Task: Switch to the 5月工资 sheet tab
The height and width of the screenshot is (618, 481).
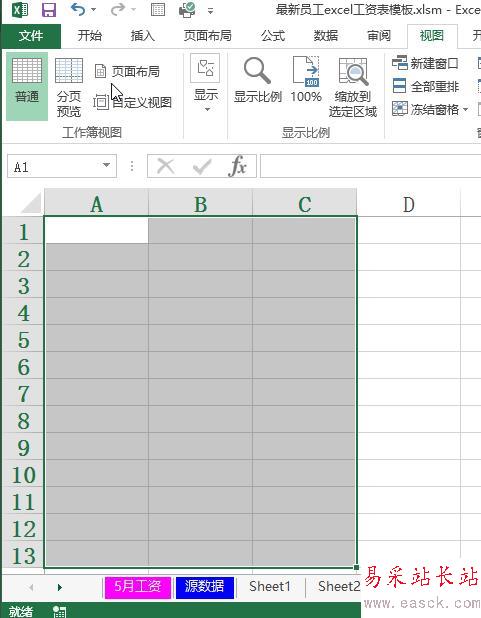Action: point(137,586)
